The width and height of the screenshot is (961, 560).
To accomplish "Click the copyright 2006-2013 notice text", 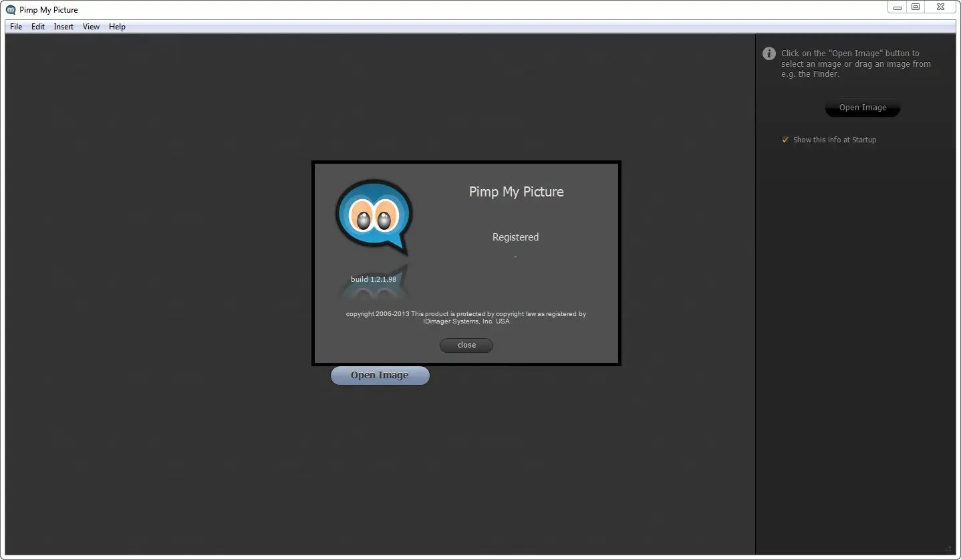I will (x=466, y=317).
